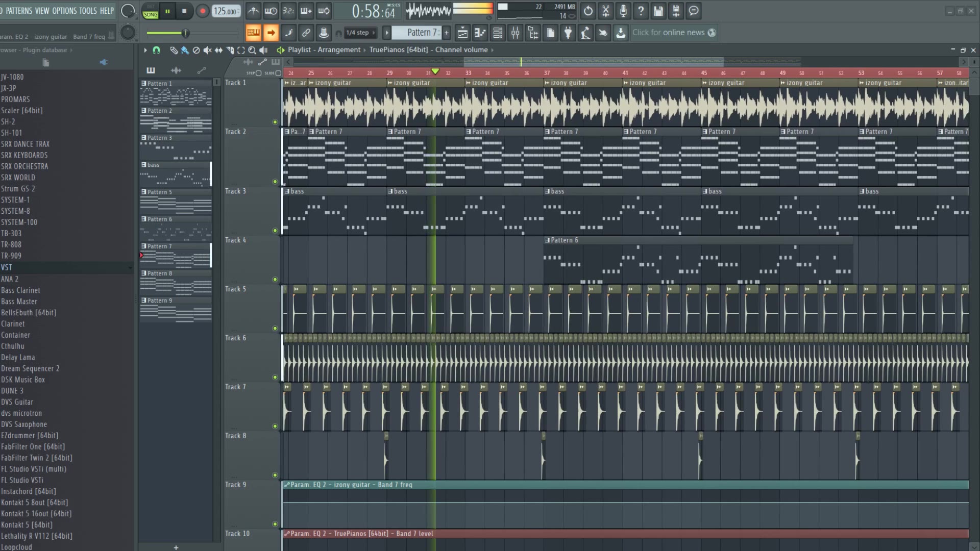This screenshot has height=551, width=980.
Task: Click the undo history circular arrow icon
Action: 588,11
